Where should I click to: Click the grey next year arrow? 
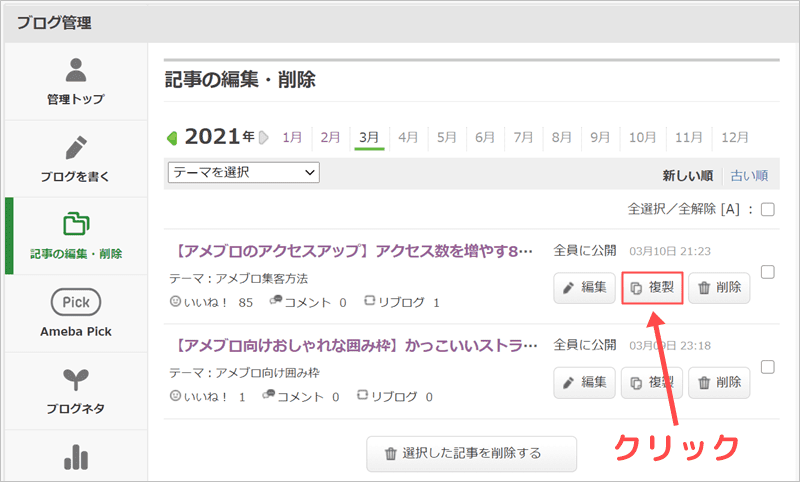pyautogui.click(x=264, y=138)
